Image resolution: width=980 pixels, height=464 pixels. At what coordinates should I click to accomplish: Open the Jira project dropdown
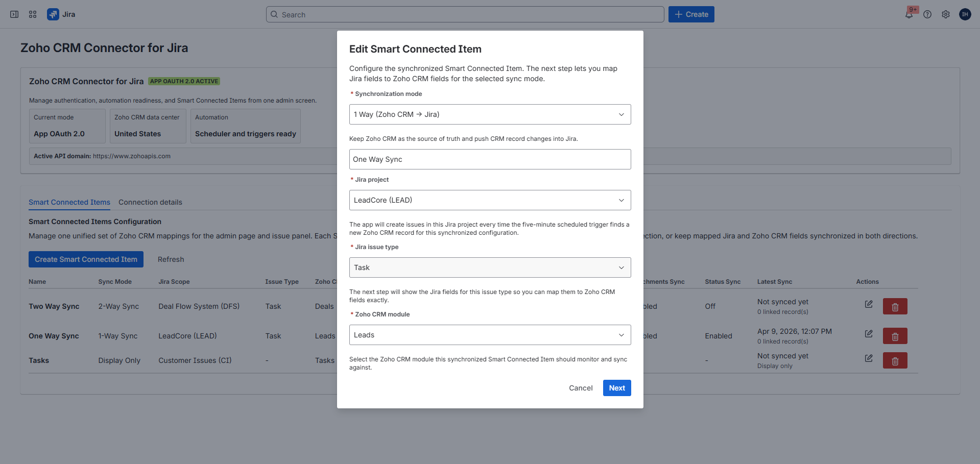pos(489,200)
